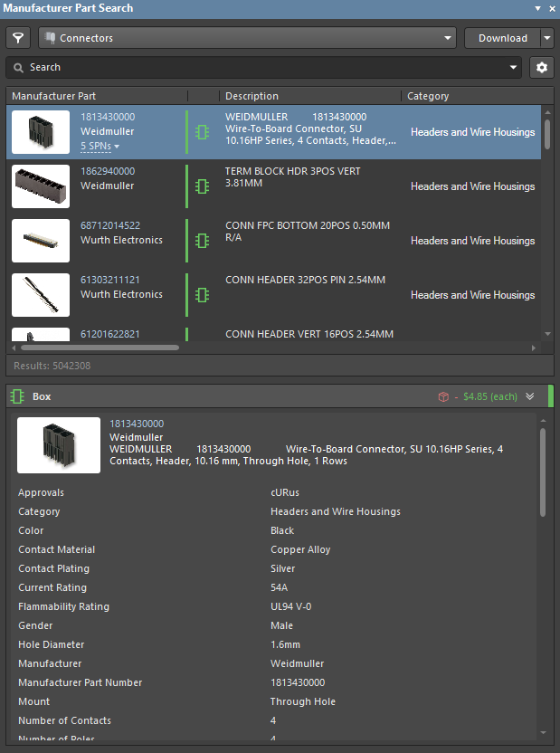Click the Box component icon in details header
560x753 pixels.
[17, 396]
